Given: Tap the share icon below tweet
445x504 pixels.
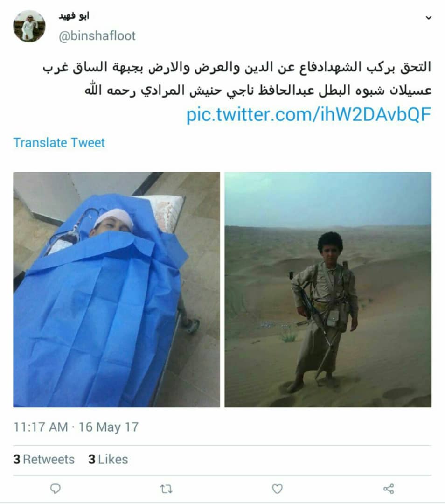Looking at the screenshot, I should click(389, 489).
